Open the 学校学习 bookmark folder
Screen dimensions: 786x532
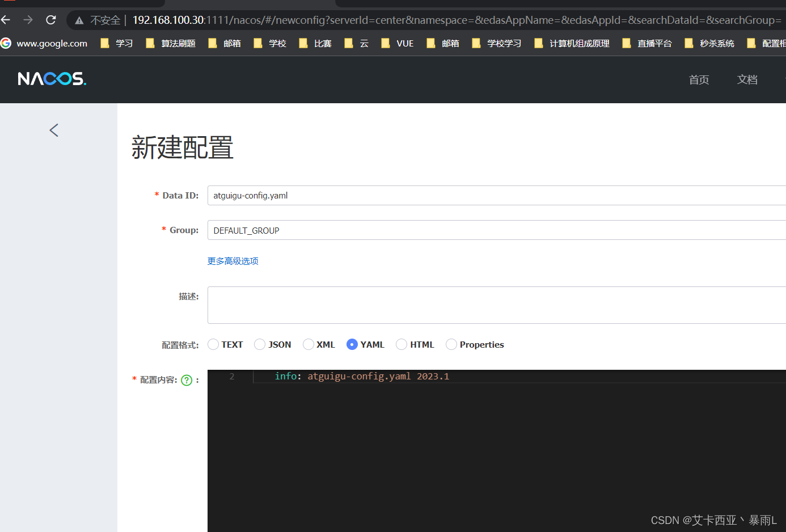pos(497,43)
